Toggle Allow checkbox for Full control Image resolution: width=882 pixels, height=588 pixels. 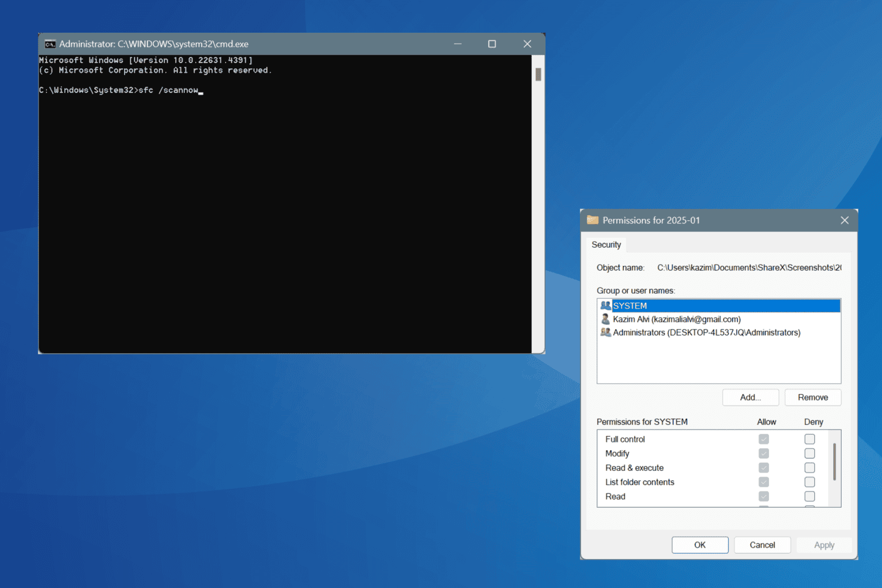point(764,439)
